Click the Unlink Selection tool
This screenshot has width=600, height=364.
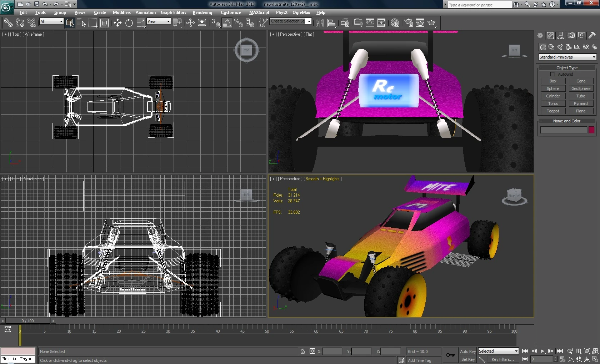pyautogui.click(x=20, y=23)
